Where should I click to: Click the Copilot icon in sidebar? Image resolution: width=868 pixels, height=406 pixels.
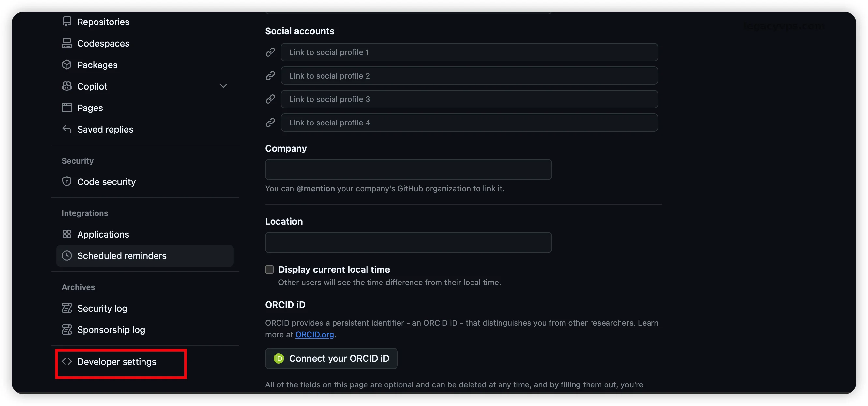click(x=67, y=86)
